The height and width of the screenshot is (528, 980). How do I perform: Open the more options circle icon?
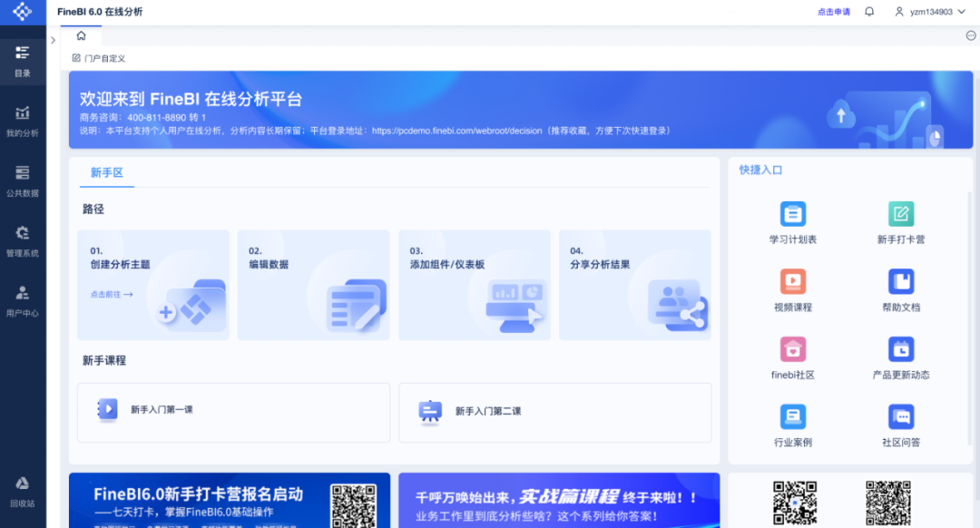971,35
